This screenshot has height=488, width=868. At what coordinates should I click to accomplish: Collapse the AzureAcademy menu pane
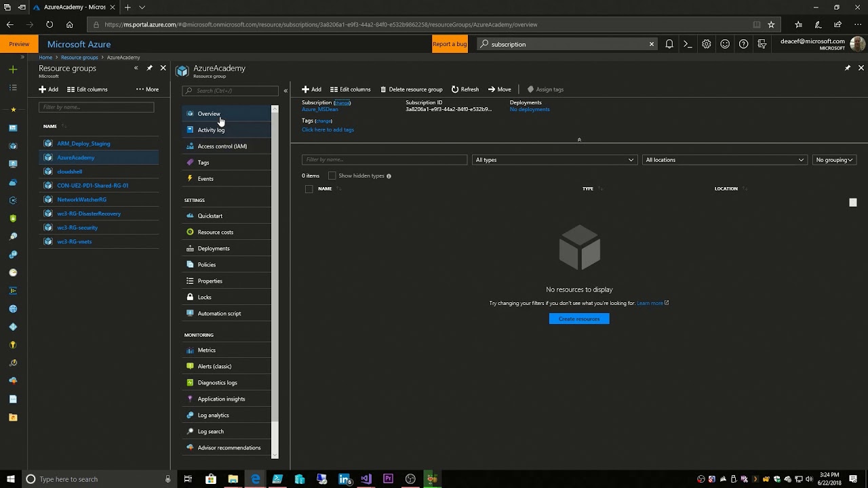(x=285, y=90)
